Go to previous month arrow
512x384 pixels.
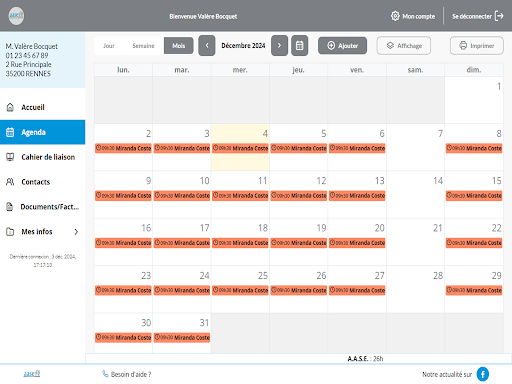(x=207, y=46)
